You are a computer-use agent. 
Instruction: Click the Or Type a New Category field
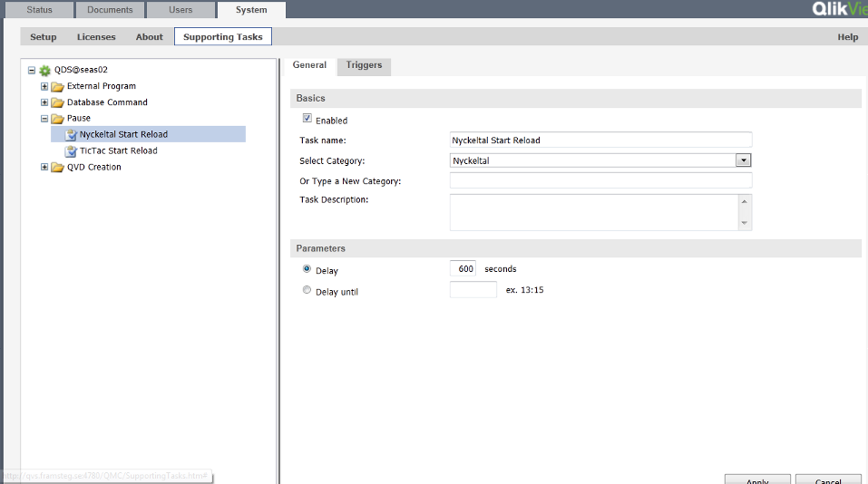[x=600, y=180]
